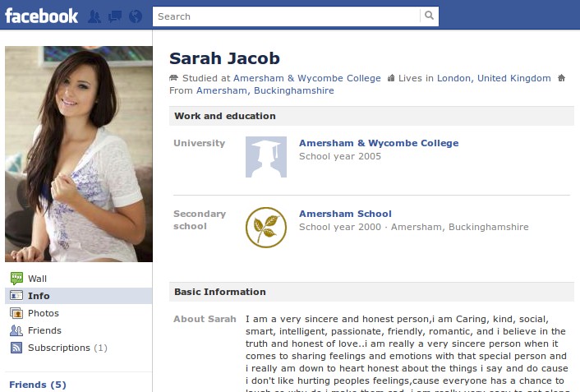Click the search magnifier button
580x392 pixels.
[x=429, y=16]
